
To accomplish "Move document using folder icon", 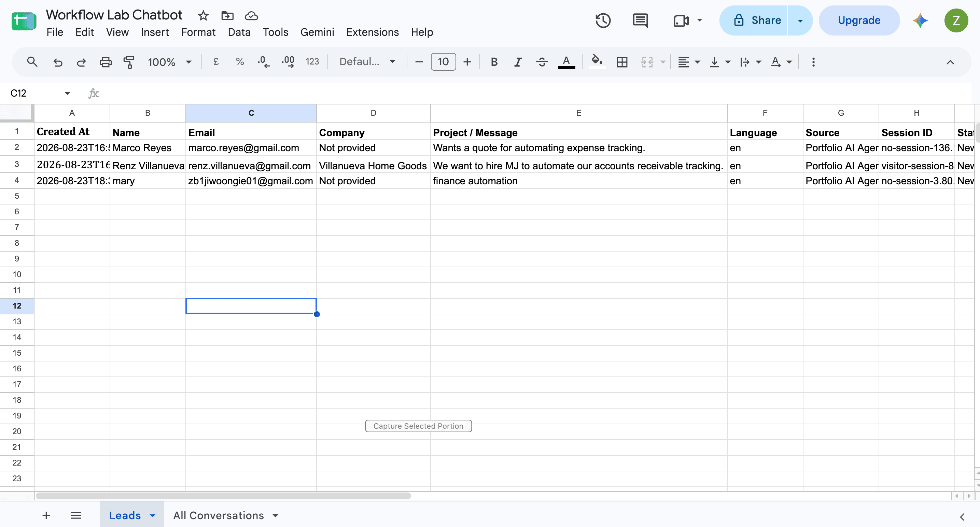I will [x=227, y=16].
